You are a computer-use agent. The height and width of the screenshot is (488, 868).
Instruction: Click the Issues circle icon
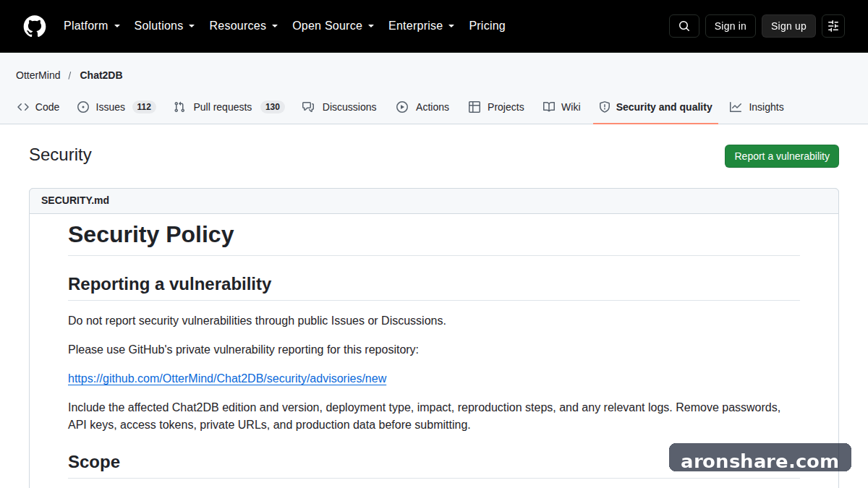(83, 107)
